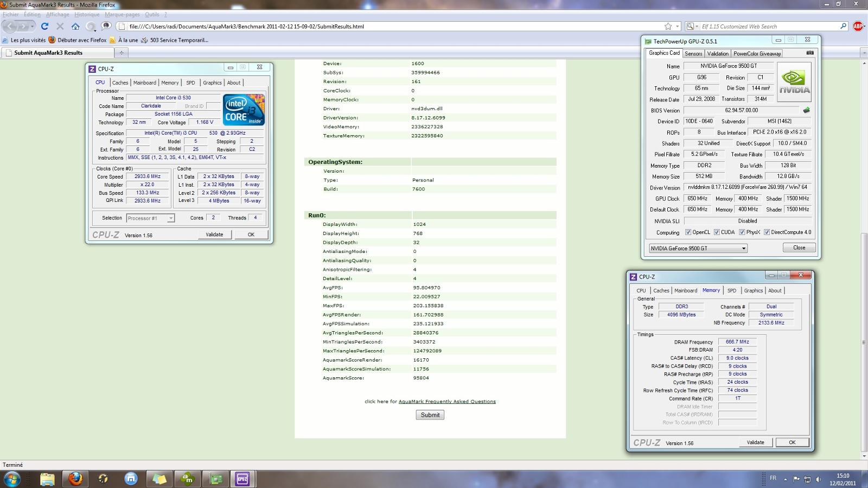Expand the hidden tray icons arrow
868x488 pixels.
[786, 479]
